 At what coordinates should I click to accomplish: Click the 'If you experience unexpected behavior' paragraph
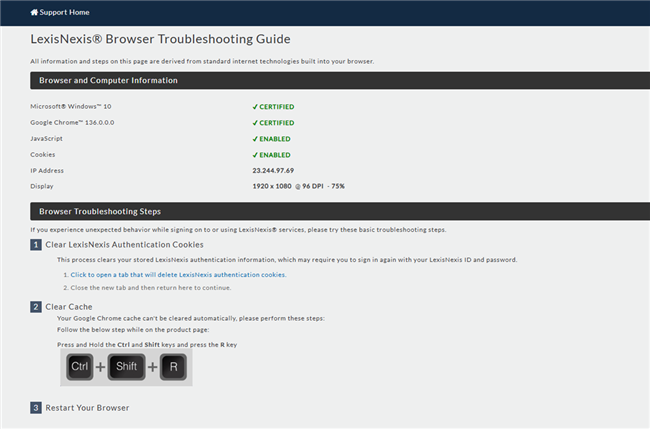(238, 230)
